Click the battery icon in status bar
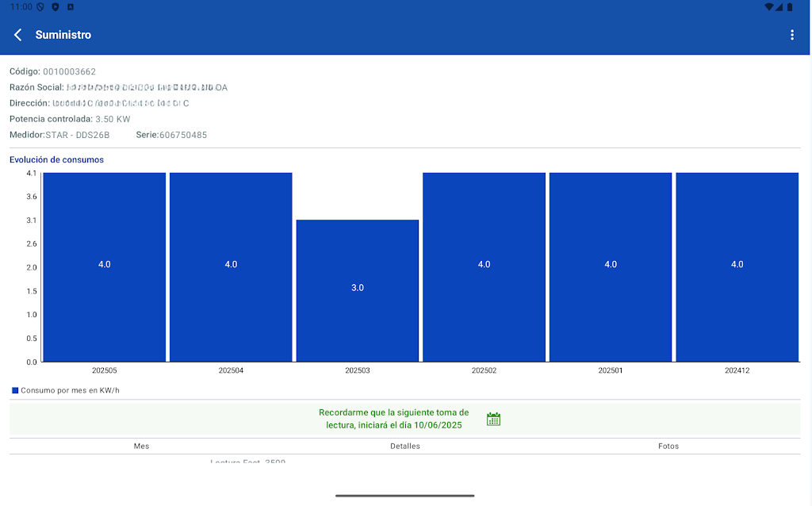The width and height of the screenshot is (812, 506). click(x=790, y=7)
